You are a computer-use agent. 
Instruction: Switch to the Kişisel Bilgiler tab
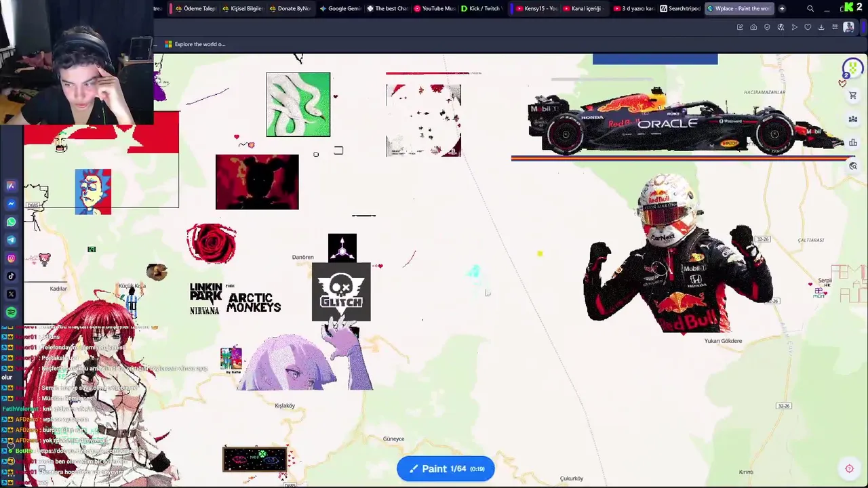242,9
